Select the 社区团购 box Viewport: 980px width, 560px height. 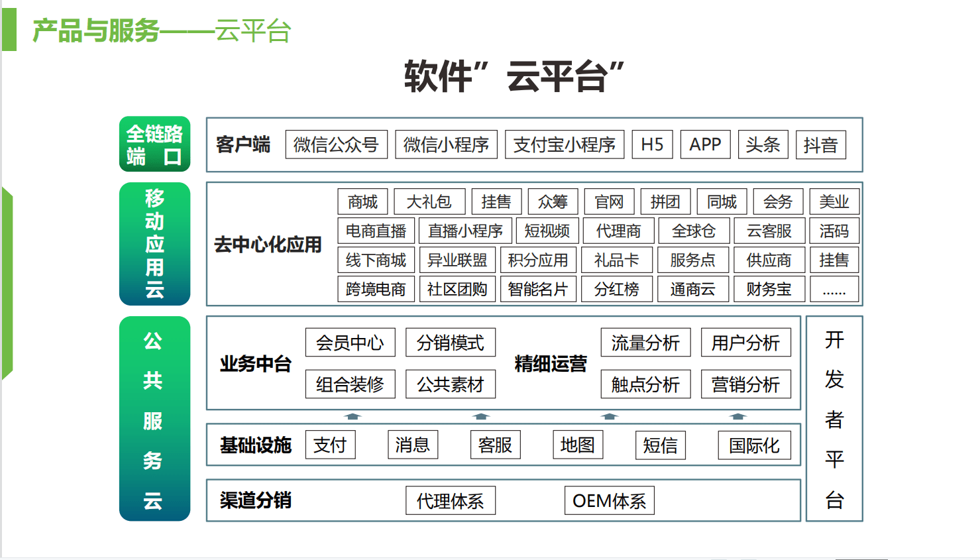point(458,289)
